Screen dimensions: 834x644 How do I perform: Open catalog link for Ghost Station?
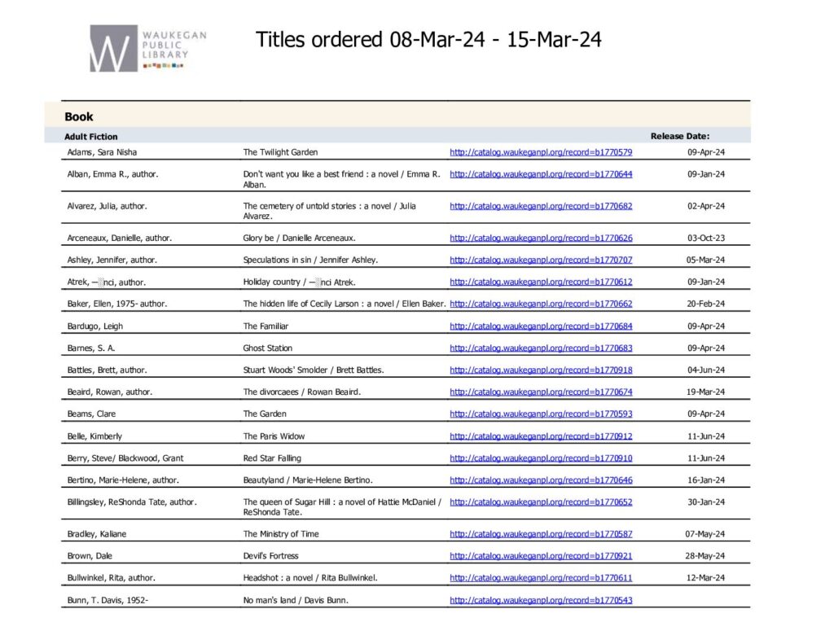coord(541,348)
